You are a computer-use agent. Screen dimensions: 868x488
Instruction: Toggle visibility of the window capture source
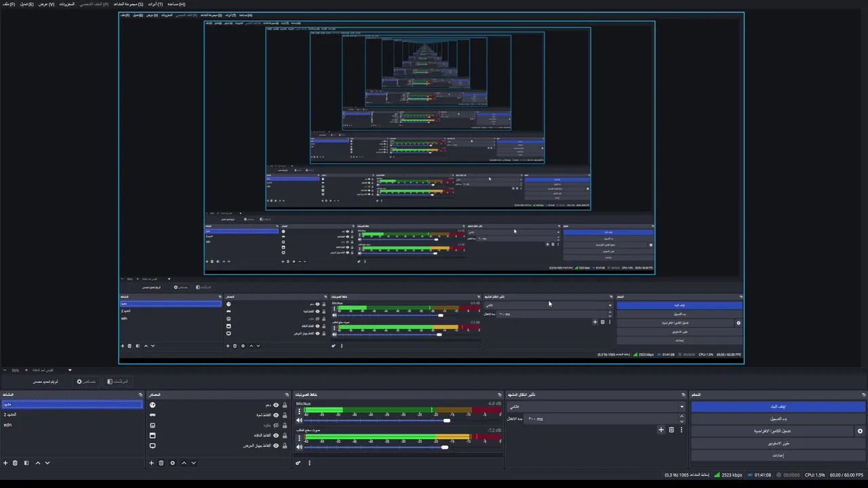[x=276, y=435]
